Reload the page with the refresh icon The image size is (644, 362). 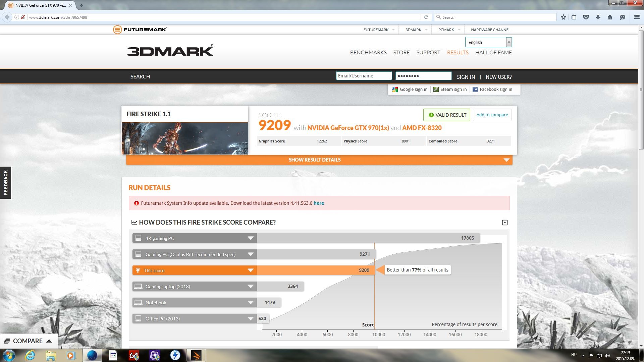426,17
